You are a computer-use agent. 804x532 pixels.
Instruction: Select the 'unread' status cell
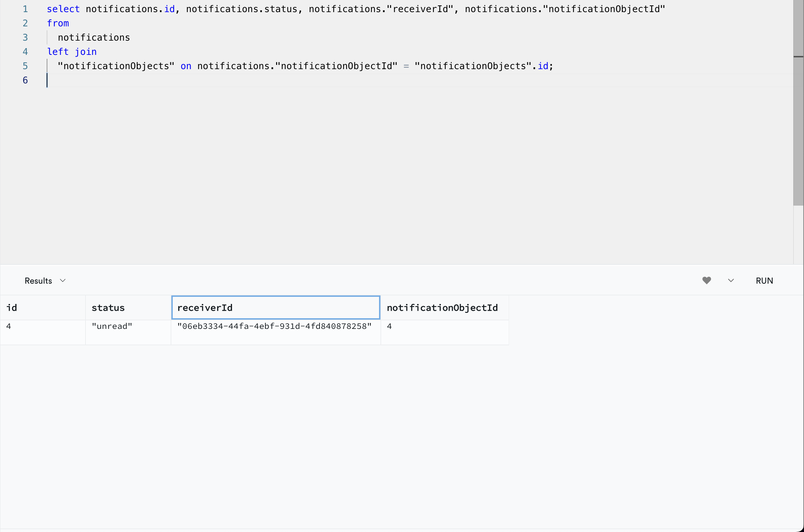112,326
